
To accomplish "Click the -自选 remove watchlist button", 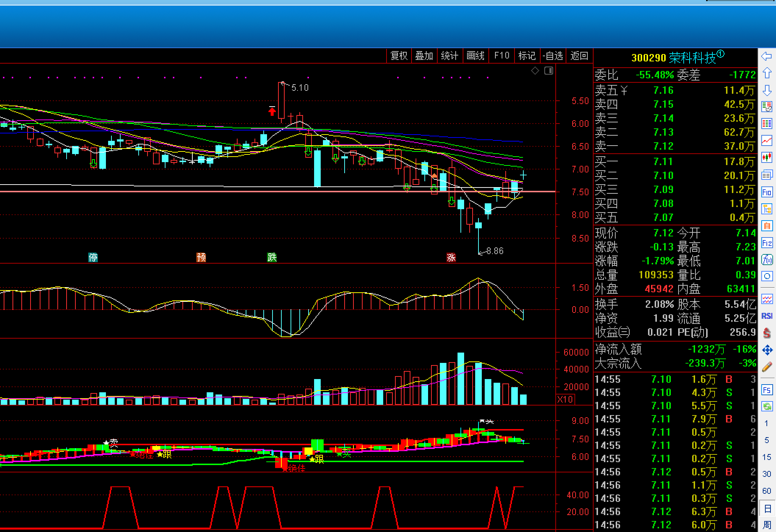I will click(553, 56).
